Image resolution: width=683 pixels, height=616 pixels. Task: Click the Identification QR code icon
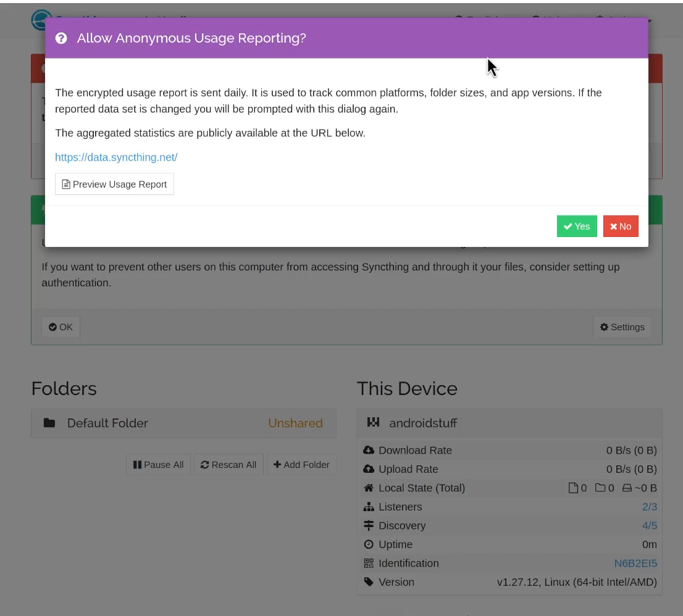pyautogui.click(x=369, y=564)
